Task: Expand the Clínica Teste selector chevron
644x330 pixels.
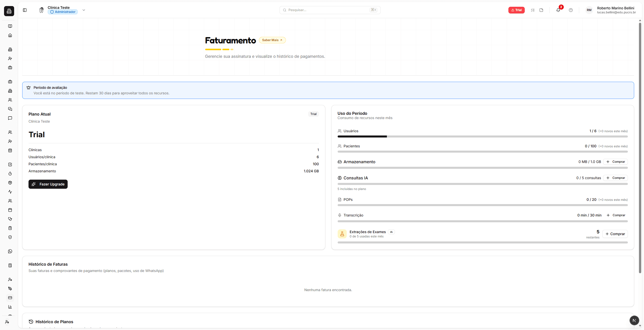Action: [x=84, y=10]
